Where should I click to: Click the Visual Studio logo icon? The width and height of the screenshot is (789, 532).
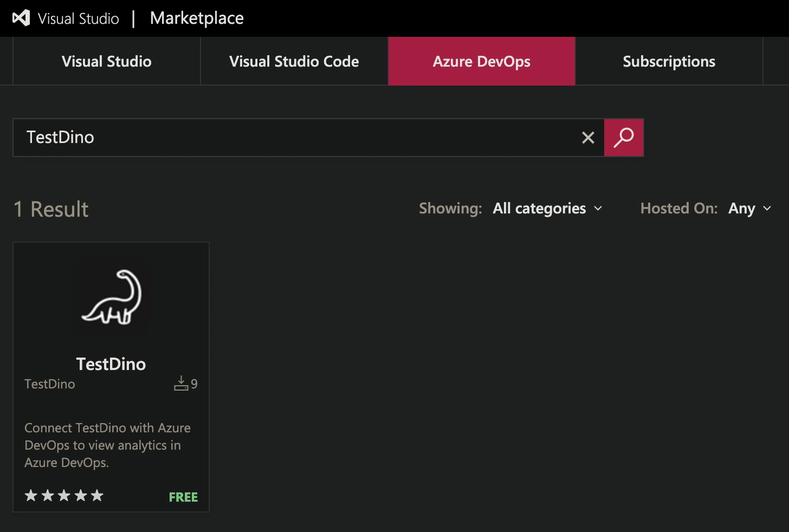[20, 17]
